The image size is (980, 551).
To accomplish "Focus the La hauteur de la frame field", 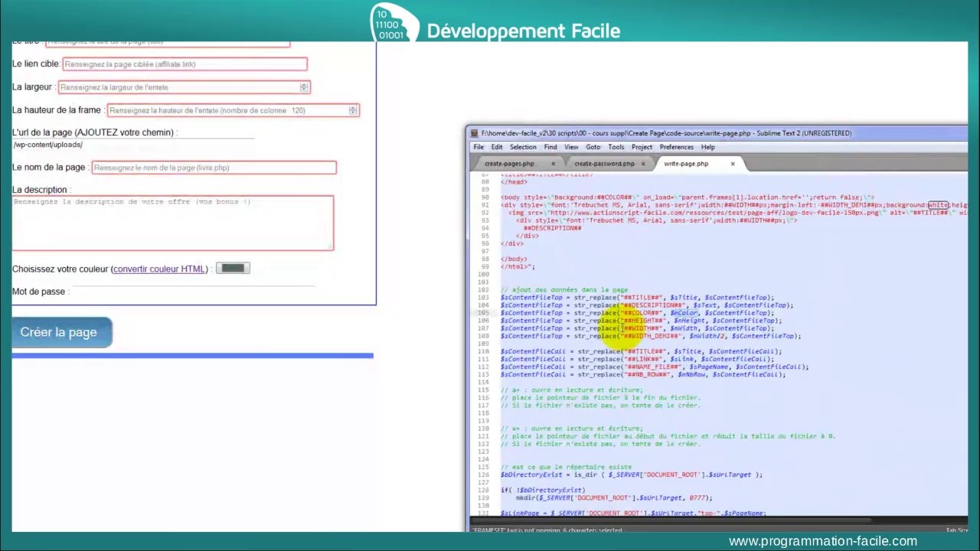I will pos(233,110).
